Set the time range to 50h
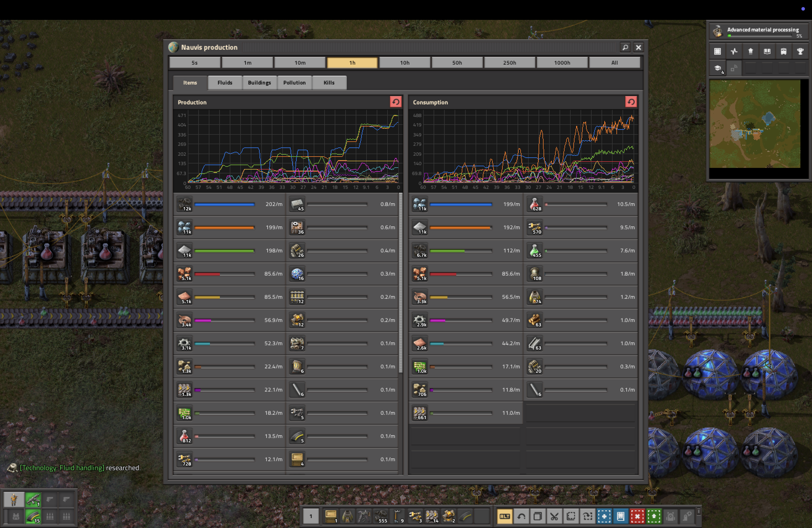812x528 pixels. coord(457,63)
